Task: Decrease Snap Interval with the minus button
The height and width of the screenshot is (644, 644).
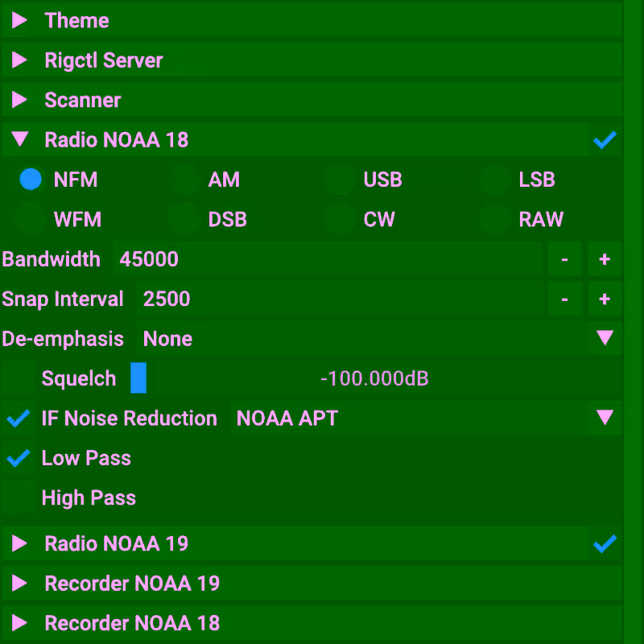Action: pos(565,299)
